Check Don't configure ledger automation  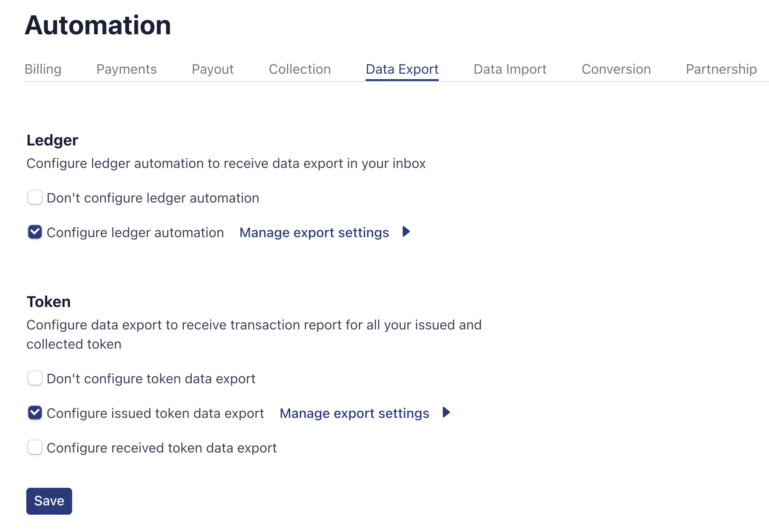pos(35,198)
